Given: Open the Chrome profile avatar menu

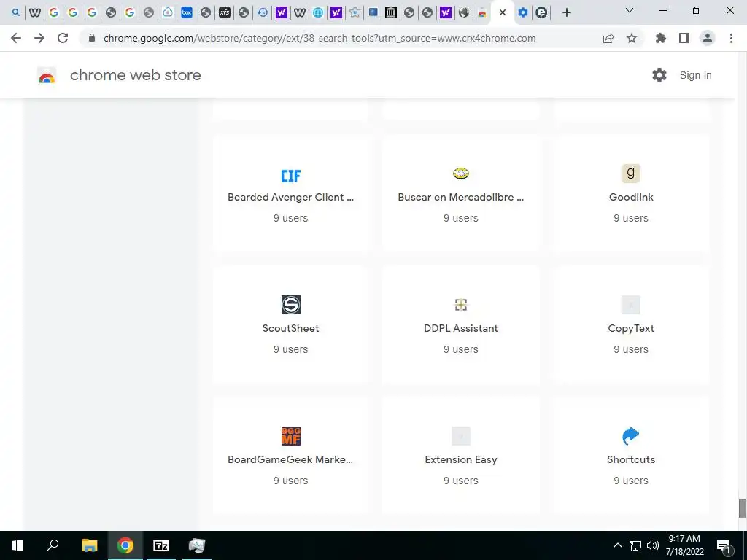Looking at the screenshot, I should click(x=708, y=38).
